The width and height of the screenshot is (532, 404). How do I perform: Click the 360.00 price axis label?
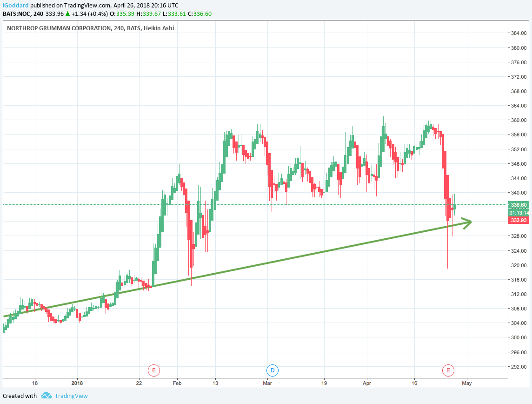(519, 120)
